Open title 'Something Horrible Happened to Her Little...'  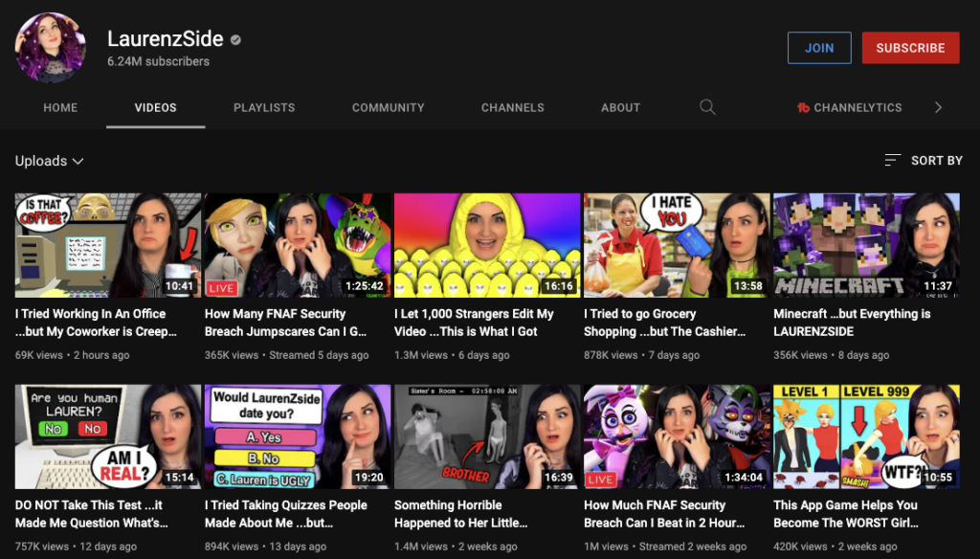tap(461, 514)
